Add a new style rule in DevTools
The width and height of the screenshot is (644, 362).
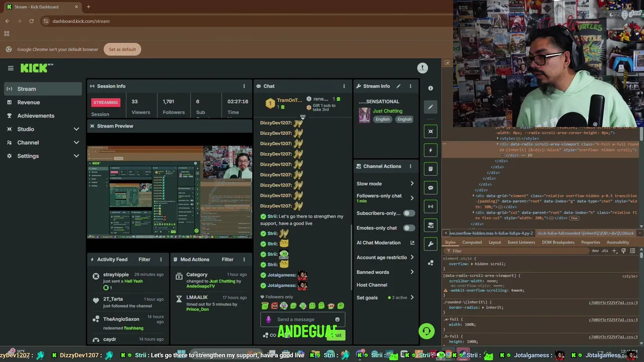tap(614, 251)
